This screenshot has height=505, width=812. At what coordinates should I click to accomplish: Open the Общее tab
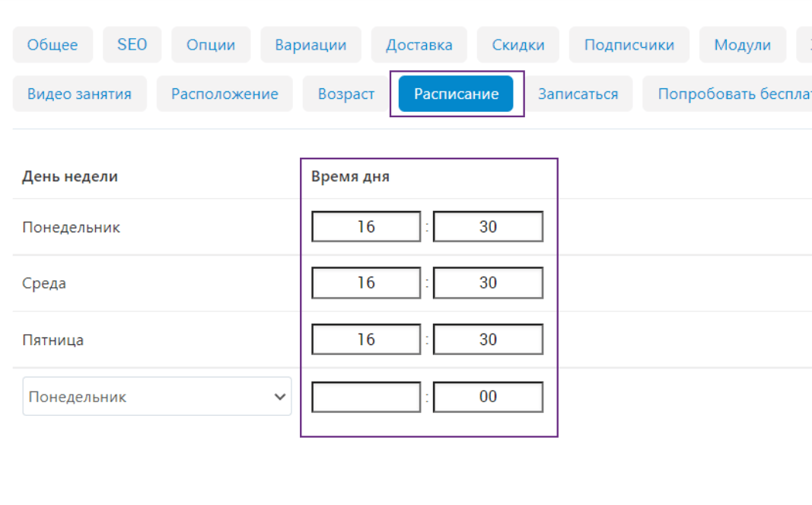tap(53, 45)
